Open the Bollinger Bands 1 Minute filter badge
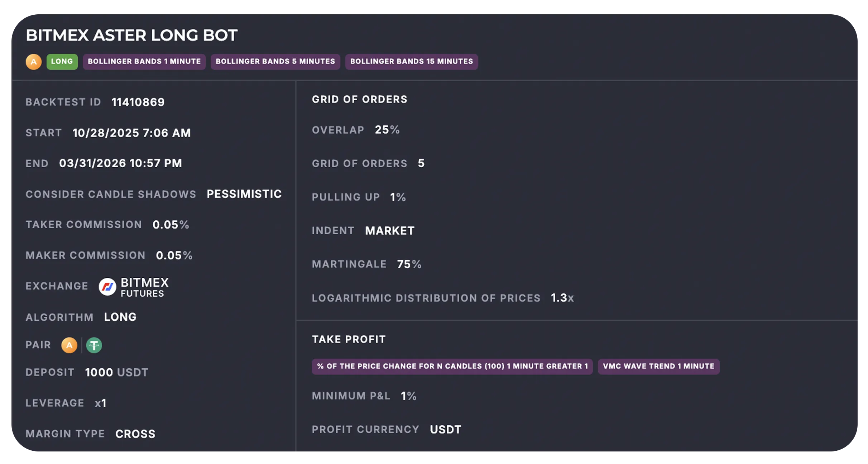Screen dimensions: 868x464 click(144, 61)
